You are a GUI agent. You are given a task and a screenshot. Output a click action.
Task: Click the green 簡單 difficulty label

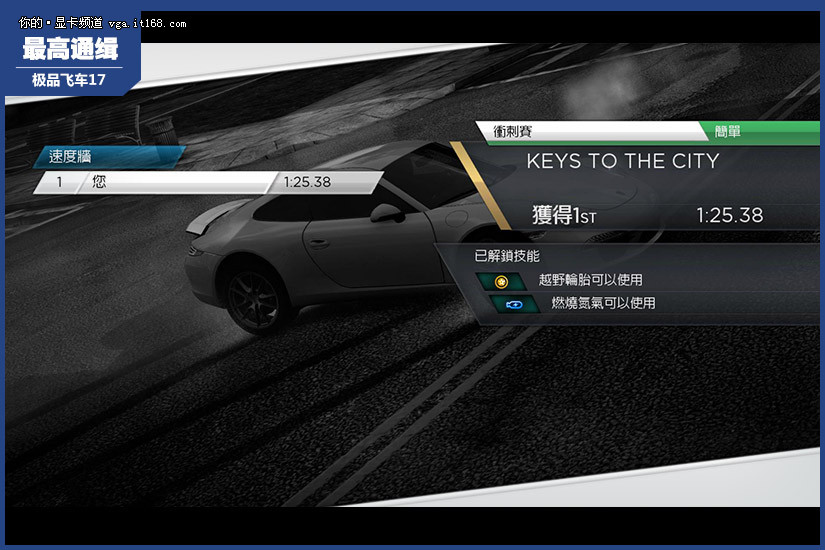tap(728, 132)
